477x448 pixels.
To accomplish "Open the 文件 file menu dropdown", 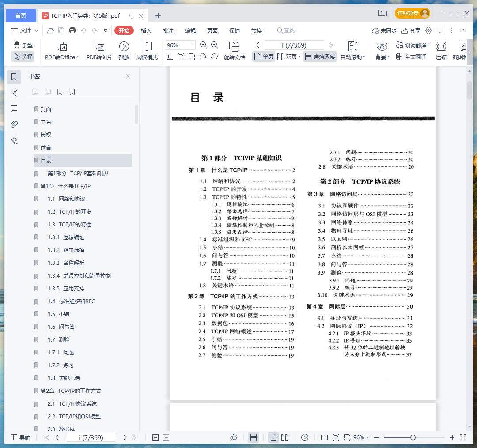I will (25, 30).
